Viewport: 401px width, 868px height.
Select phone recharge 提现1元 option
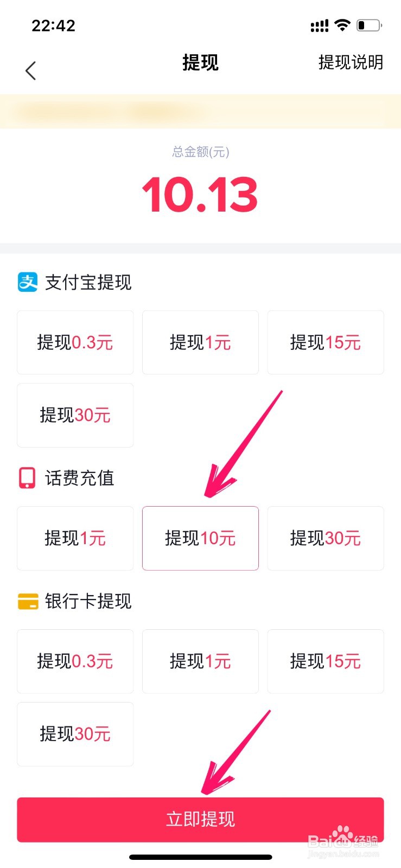tap(75, 538)
